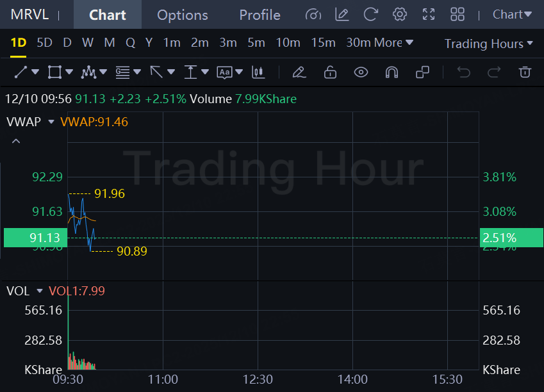Image resolution: width=544 pixels, height=392 pixels.
Task: Open the grid layout icon
Action: point(457,15)
